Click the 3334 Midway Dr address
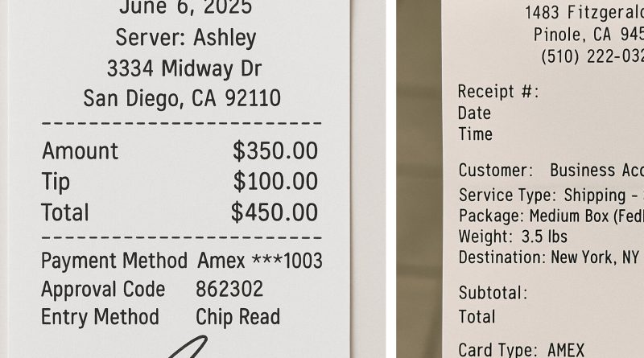This screenshot has width=644, height=358. (x=184, y=68)
